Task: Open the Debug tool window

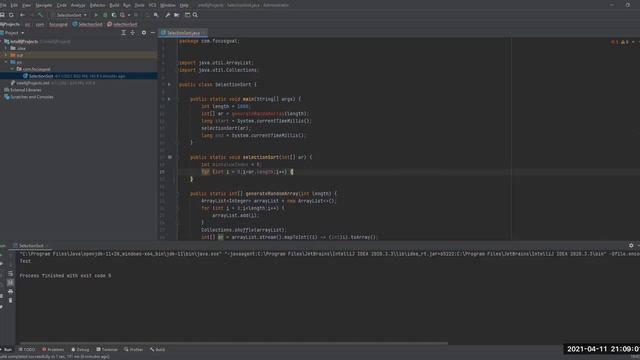Action: pos(80,349)
